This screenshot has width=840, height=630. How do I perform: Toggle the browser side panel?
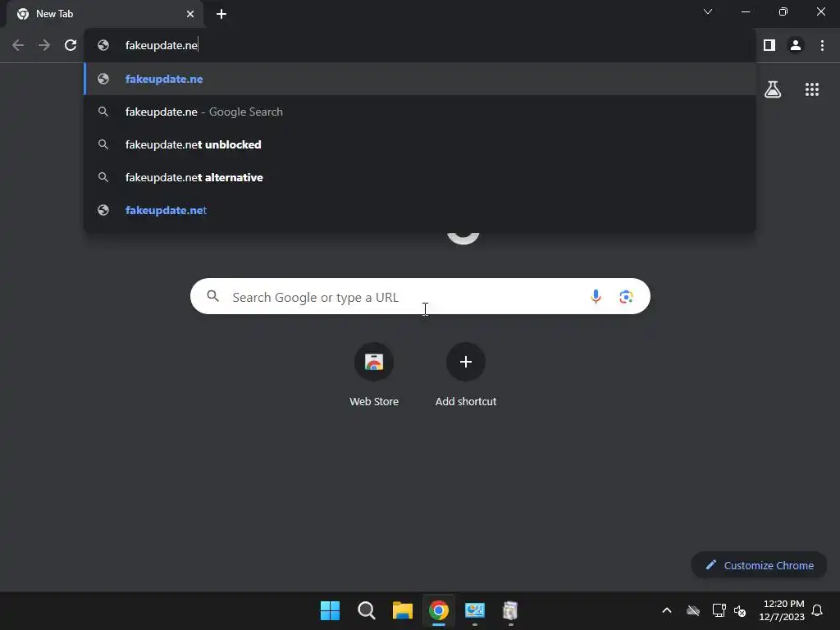point(769,46)
